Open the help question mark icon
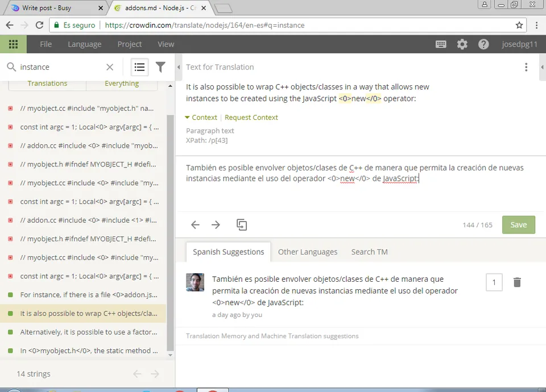Screen dimensions: 546x392 (x=483, y=44)
